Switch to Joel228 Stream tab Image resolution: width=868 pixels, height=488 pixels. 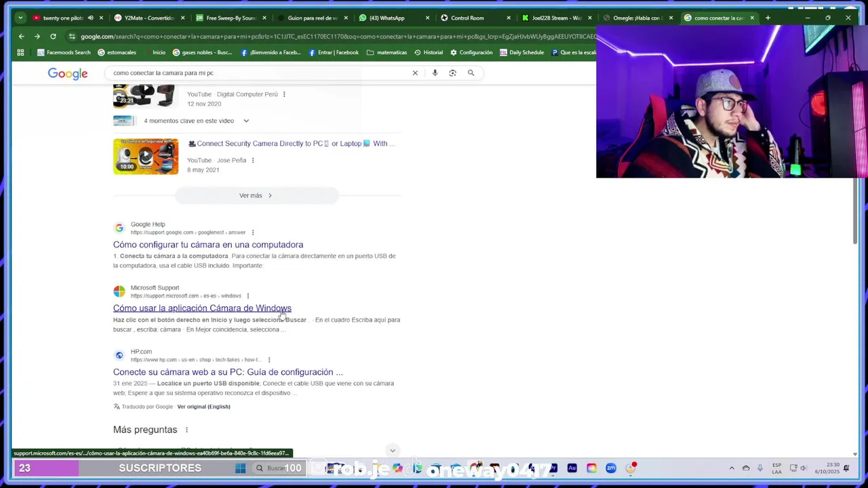click(x=556, y=18)
